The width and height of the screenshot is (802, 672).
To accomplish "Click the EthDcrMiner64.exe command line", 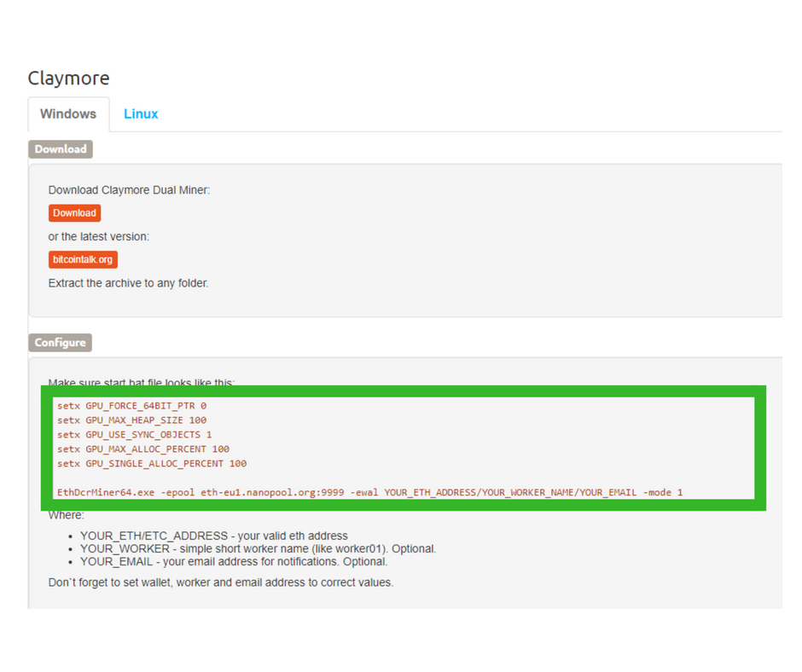I will [369, 493].
